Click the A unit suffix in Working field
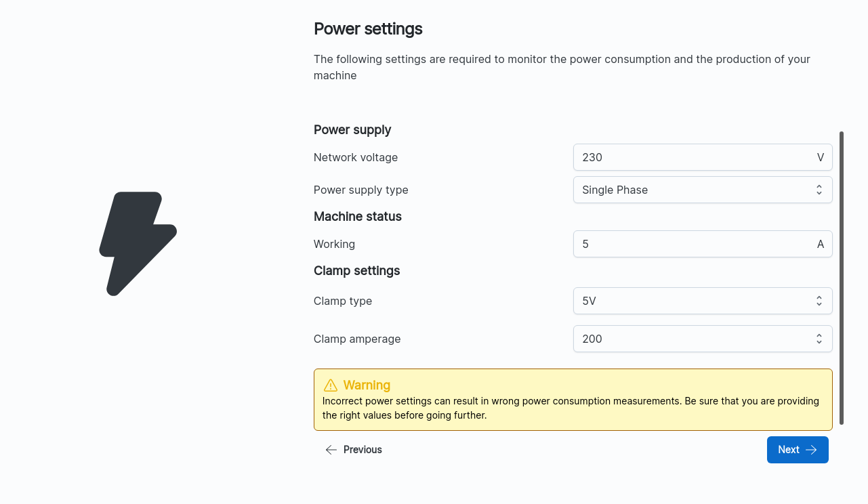 [x=821, y=244]
